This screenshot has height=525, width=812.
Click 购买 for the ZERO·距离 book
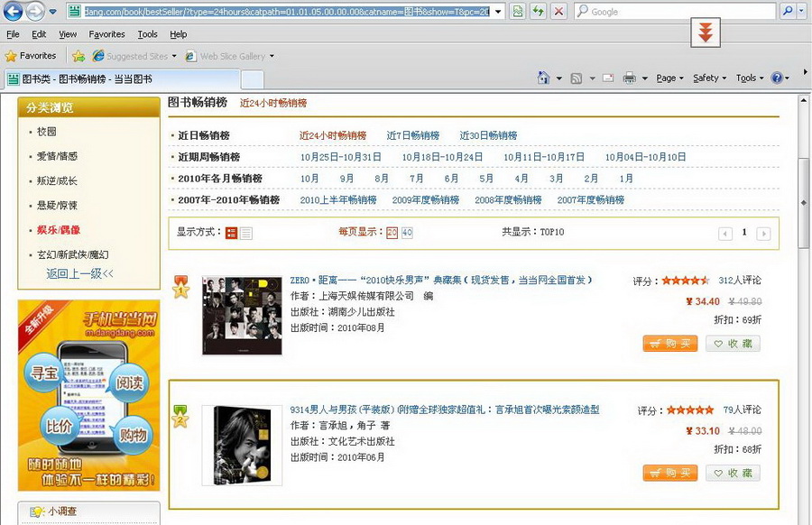(670, 344)
